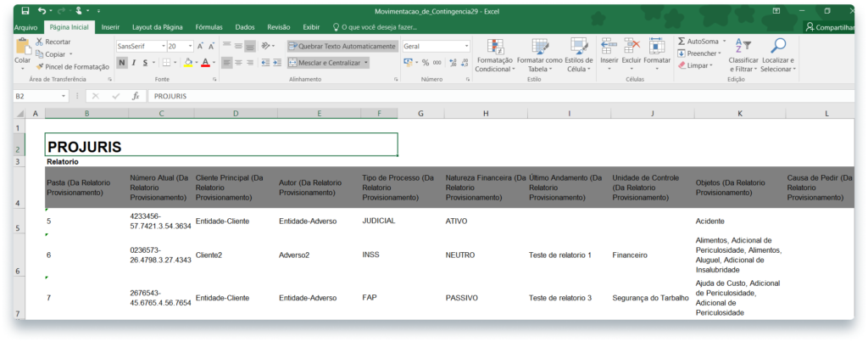Viewport: 868px width, 342px height.
Task: Click the insert function fx icon
Action: 135,96
